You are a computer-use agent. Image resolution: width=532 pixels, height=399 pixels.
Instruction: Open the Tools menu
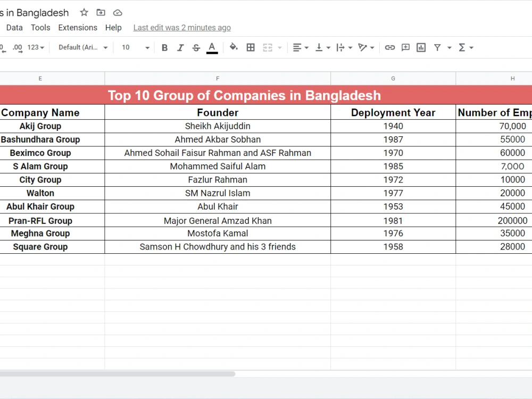[x=40, y=28]
